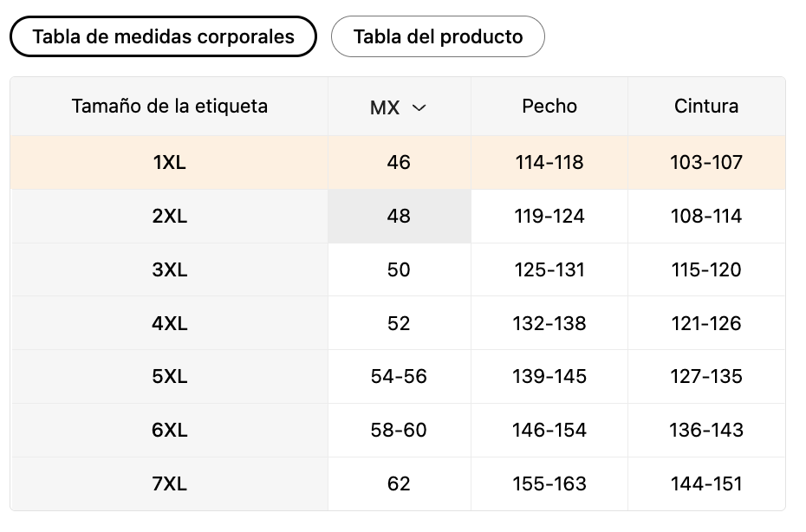Screen dimensions: 806x532
Task: Select the 1XL size row label
Action: click(x=169, y=162)
